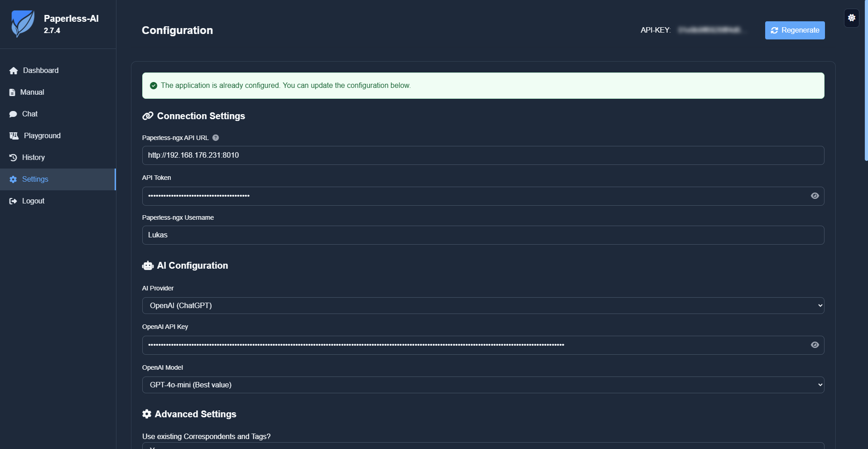Click help icon next to Paperless-ngx API URL
Viewport: 868px width, 449px height.
click(x=216, y=138)
